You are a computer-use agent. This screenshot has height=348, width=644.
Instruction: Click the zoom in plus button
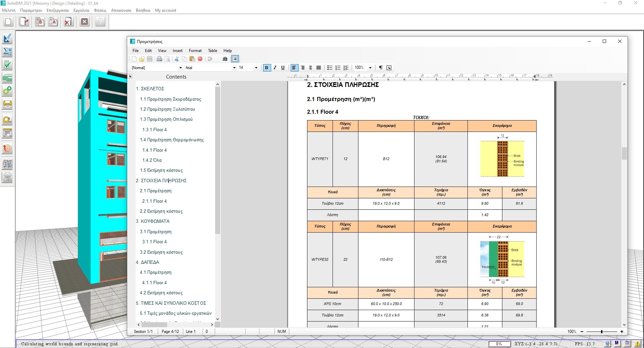pyautogui.click(x=622, y=332)
